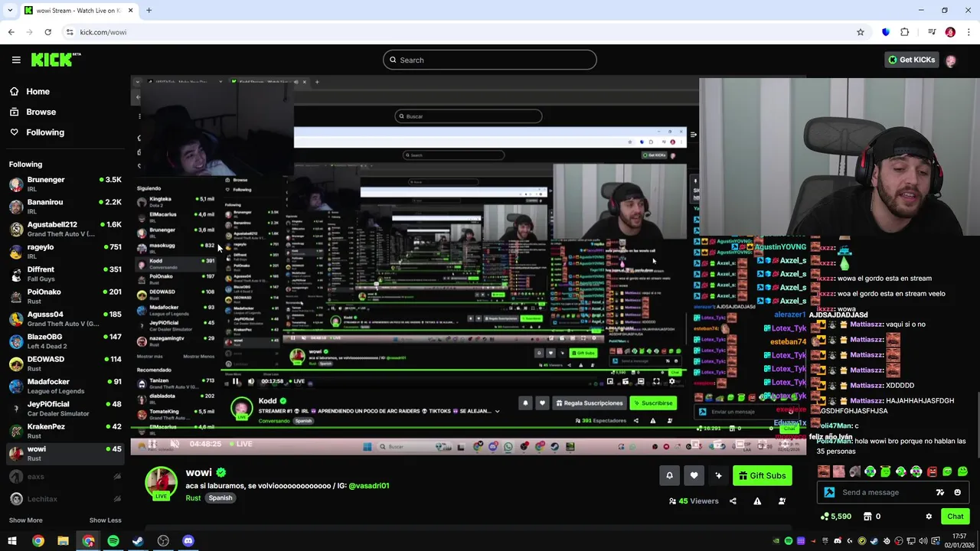
Task: Pause the wowi stream player
Action: (x=152, y=444)
